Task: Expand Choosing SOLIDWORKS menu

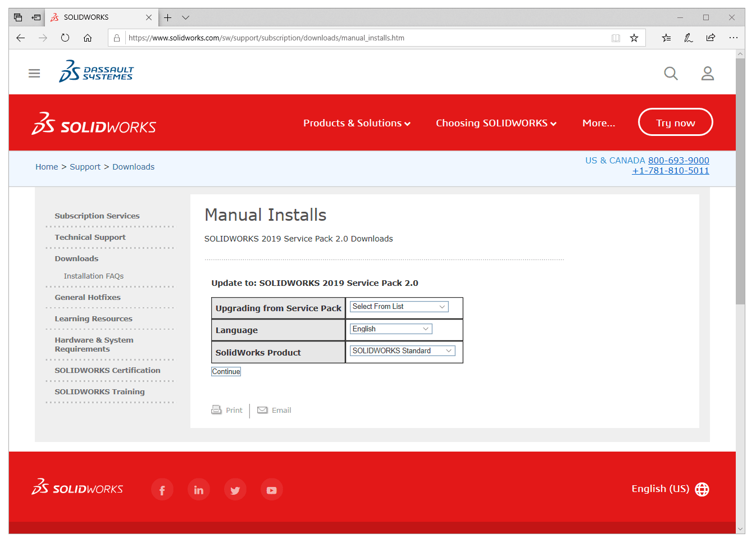Action: [x=496, y=123]
